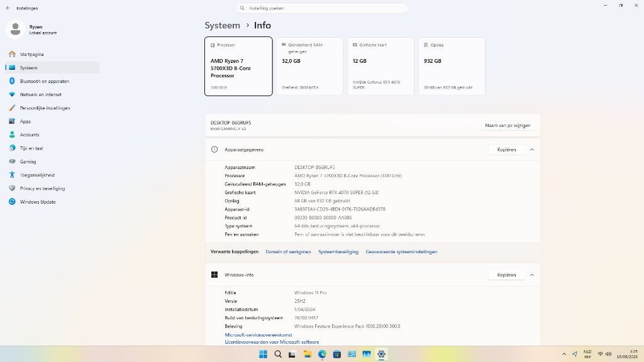The height and width of the screenshot is (362, 644).
Task: Open Systeembeveiliging link
Action: pos(338,252)
